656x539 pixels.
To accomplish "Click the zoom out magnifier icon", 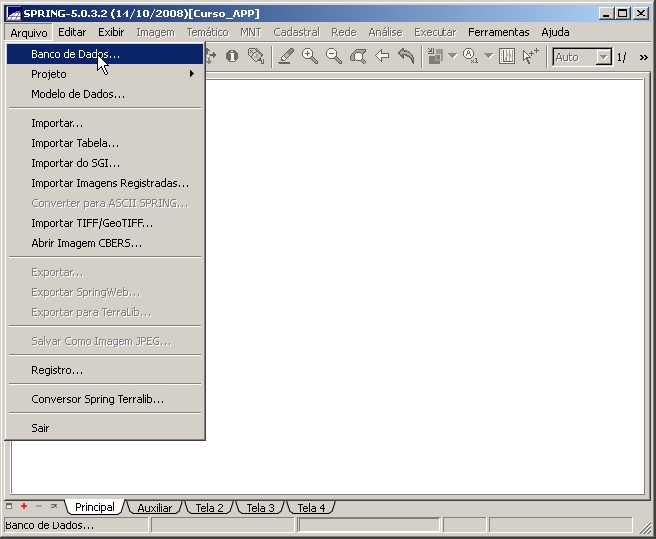I will (x=334, y=57).
